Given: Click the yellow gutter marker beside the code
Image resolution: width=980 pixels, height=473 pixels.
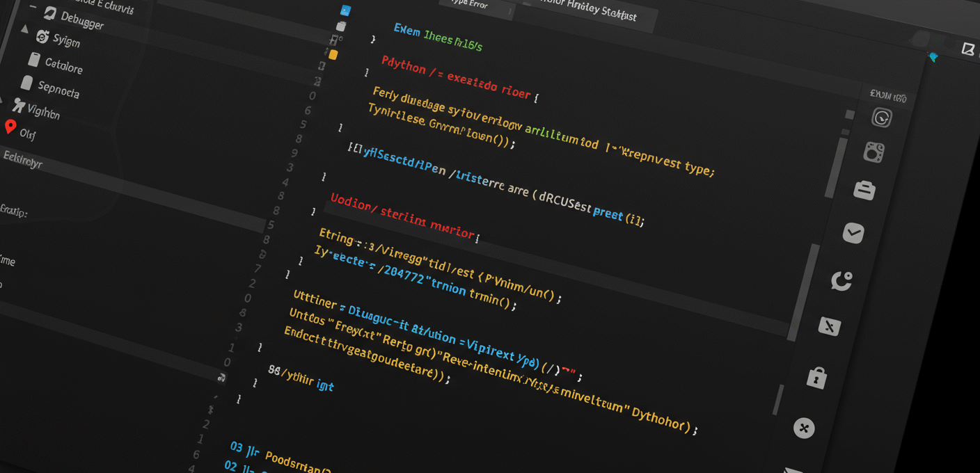Looking at the screenshot, I should pyautogui.click(x=333, y=55).
